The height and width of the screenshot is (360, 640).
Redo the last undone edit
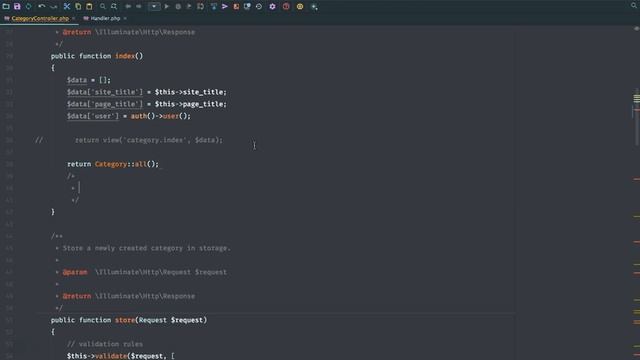click(x=53, y=7)
